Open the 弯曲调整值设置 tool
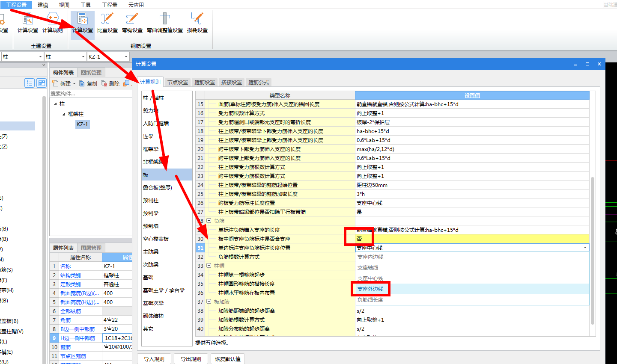Image resolution: width=617 pixels, height=364 pixels. coord(164,23)
